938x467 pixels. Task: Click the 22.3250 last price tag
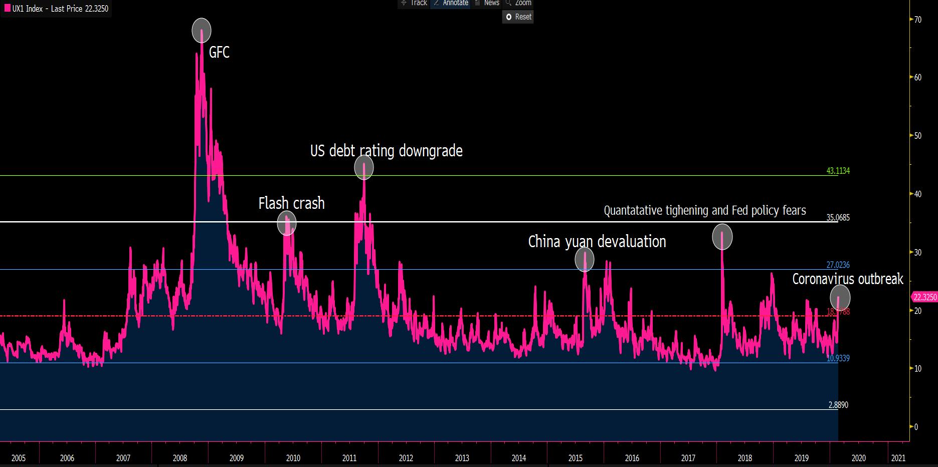pos(924,297)
